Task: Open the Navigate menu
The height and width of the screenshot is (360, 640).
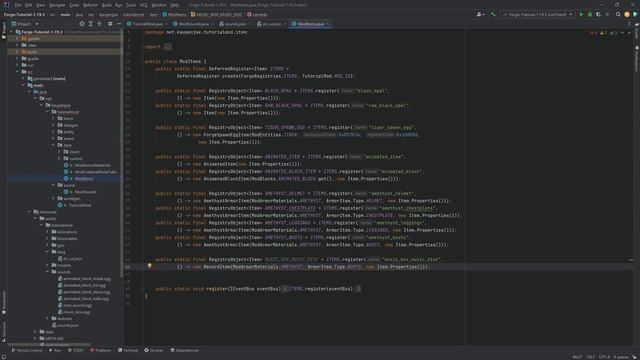Action: coord(57,5)
